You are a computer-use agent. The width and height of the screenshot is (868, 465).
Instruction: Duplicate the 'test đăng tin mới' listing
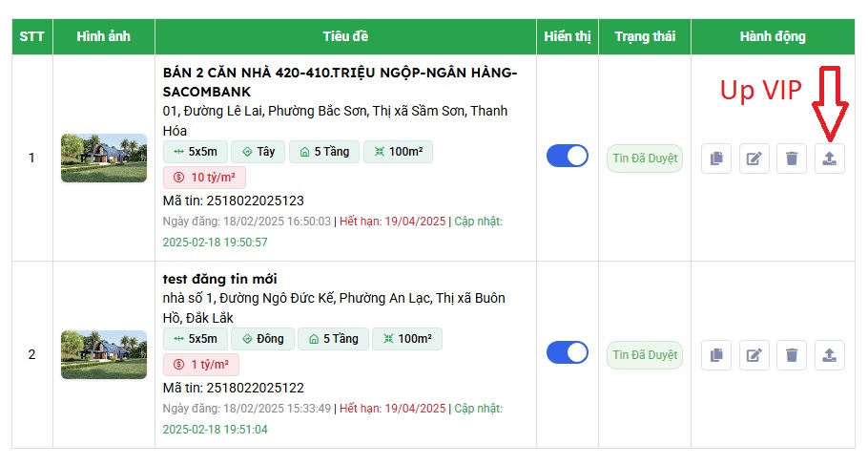[x=716, y=355]
